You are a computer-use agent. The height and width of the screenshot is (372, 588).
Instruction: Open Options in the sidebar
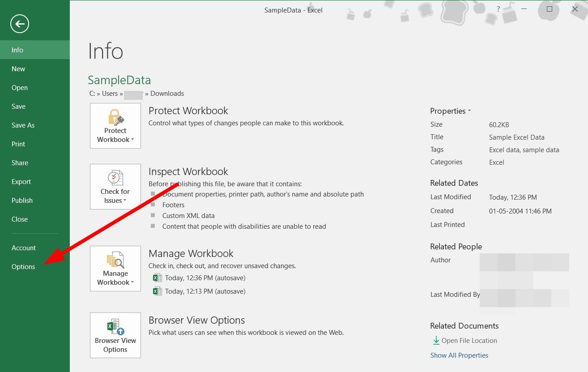pyautogui.click(x=35, y=266)
